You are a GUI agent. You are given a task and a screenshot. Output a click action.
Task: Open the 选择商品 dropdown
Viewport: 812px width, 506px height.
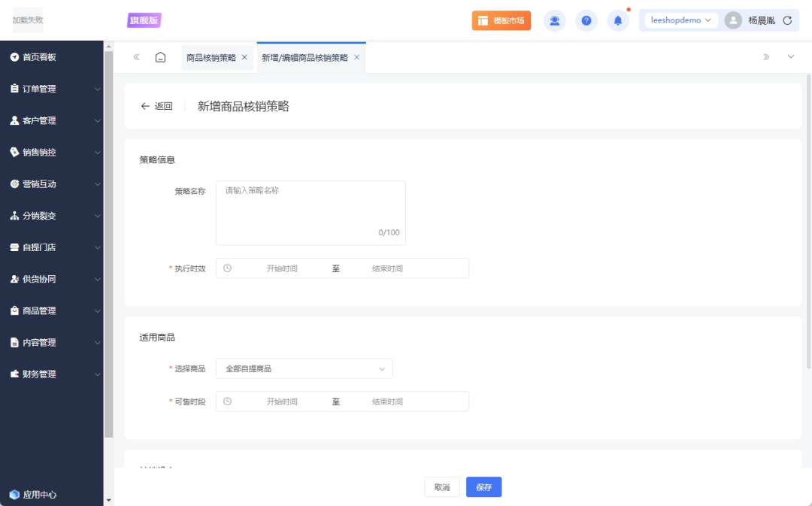coord(304,368)
